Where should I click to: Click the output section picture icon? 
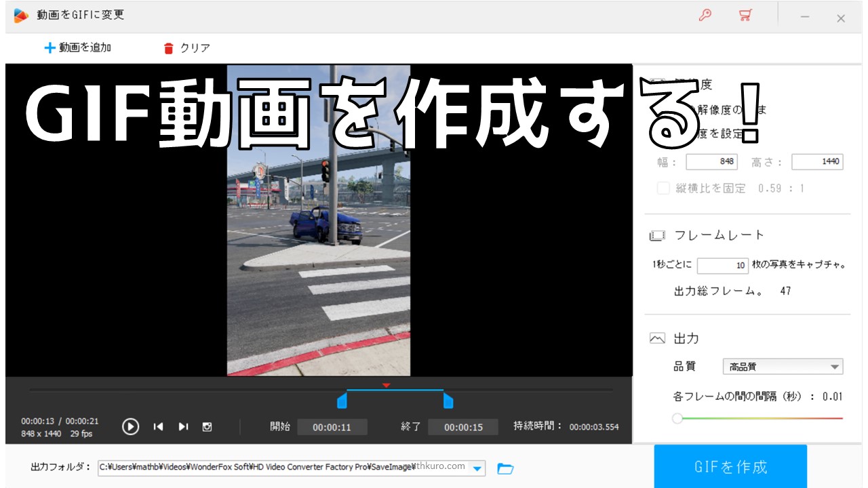pos(657,338)
